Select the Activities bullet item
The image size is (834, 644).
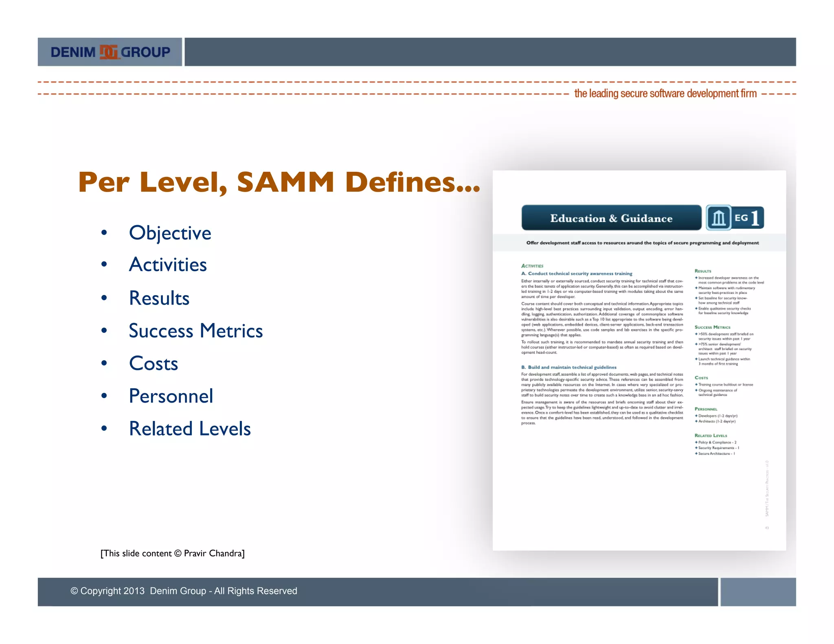(x=168, y=265)
